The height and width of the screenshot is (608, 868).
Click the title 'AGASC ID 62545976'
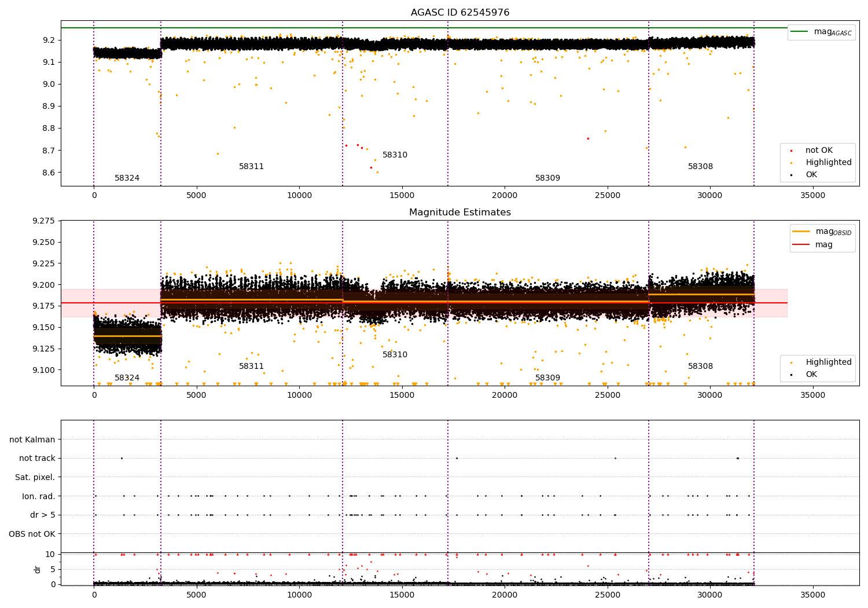coord(460,13)
